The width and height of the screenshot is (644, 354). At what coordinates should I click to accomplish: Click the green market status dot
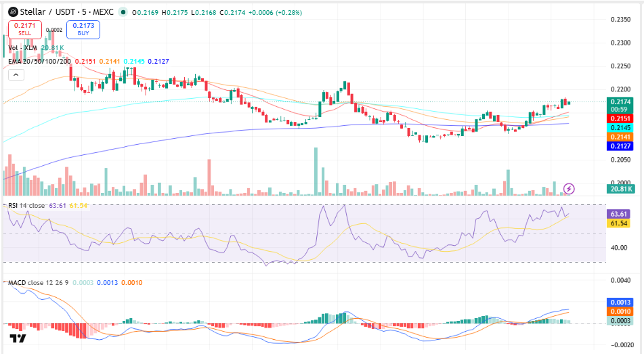coord(123,12)
